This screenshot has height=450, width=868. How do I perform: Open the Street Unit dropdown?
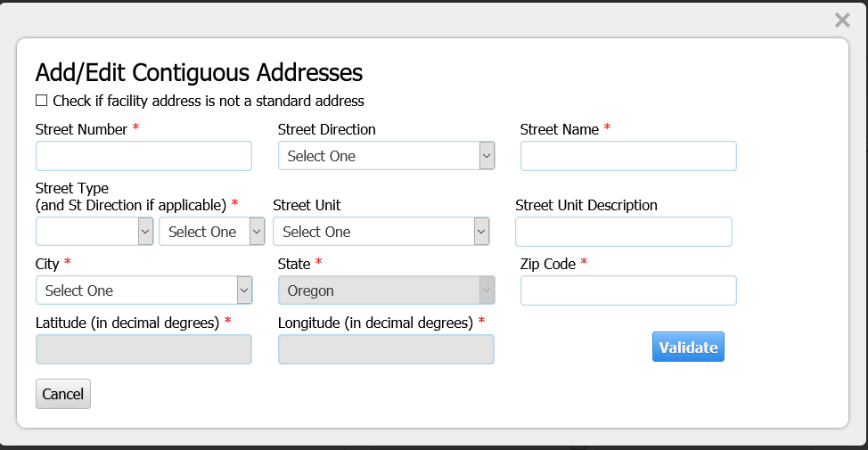tap(381, 232)
